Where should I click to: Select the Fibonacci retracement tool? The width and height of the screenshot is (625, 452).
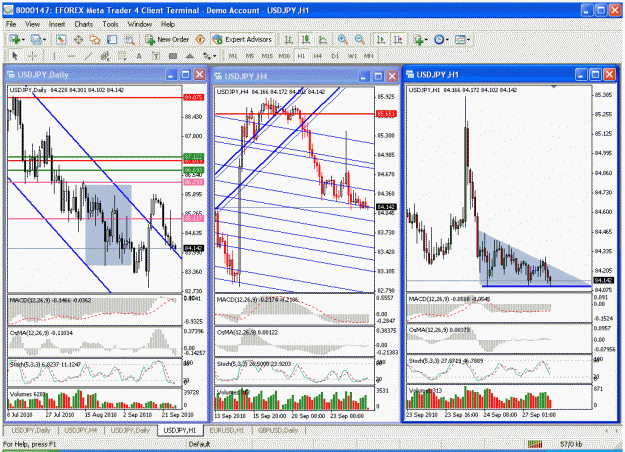tap(122, 56)
